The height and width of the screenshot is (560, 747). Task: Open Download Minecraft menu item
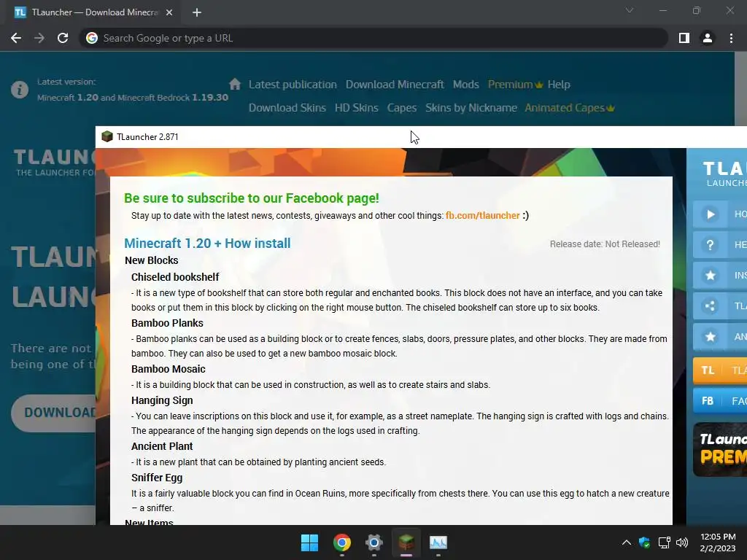tap(395, 85)
